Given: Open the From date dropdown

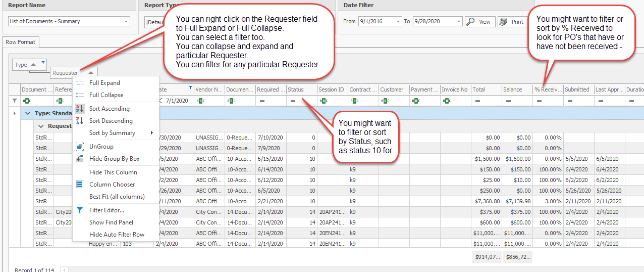Looking at the screenshot, I should pos(398,22).
